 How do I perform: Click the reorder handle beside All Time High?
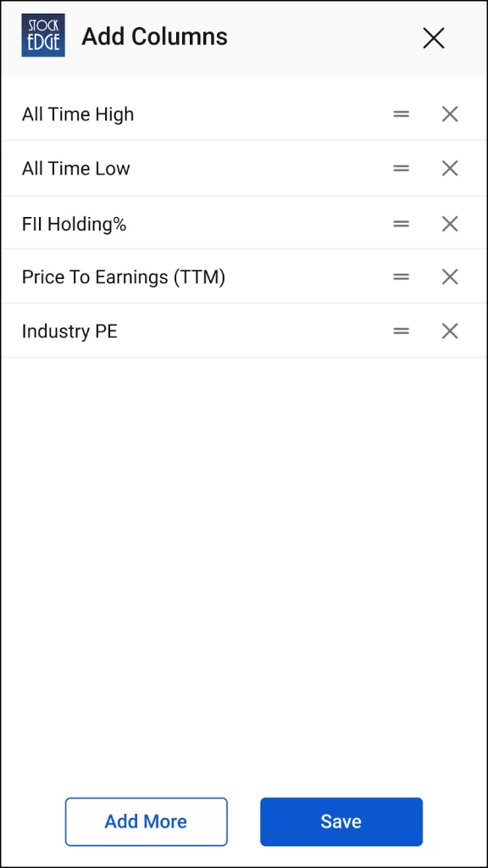coord(401,114)
